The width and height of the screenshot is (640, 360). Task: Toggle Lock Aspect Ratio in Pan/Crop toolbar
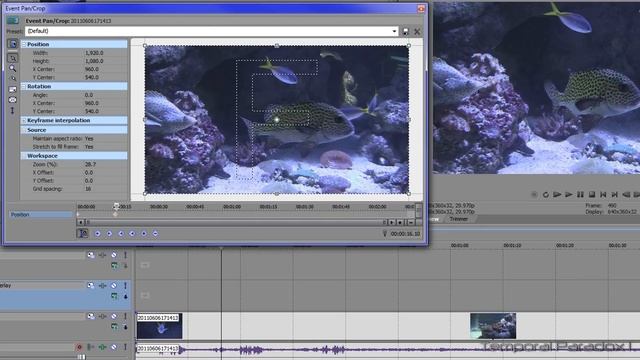13,100
